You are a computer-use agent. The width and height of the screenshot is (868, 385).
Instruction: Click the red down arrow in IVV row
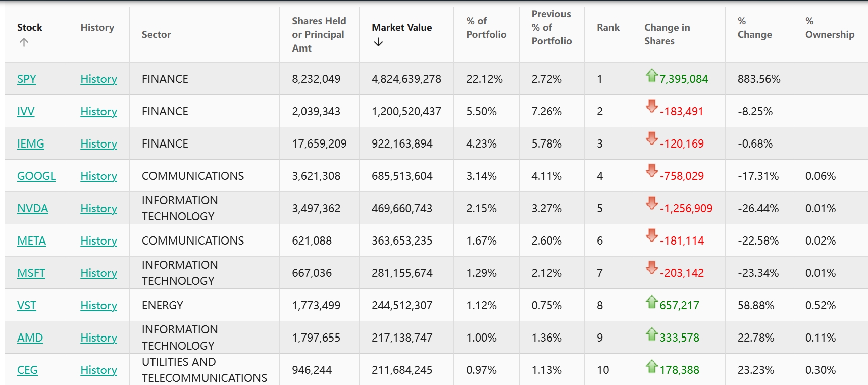pos(651,106)
